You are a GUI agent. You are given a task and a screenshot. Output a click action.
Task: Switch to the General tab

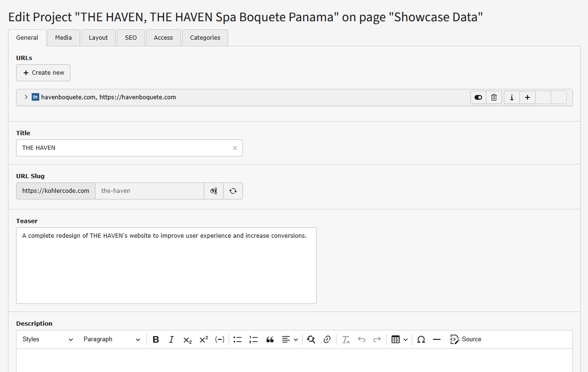27,38
